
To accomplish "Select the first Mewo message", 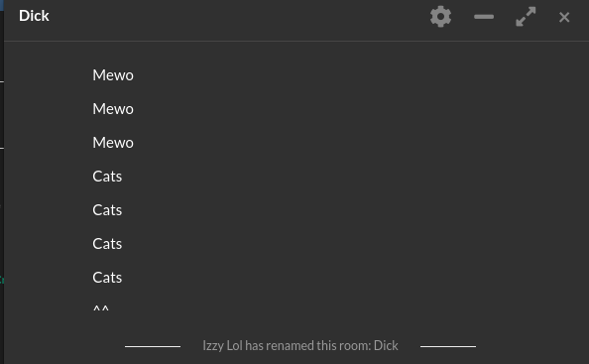I will (x=113, y=75).
